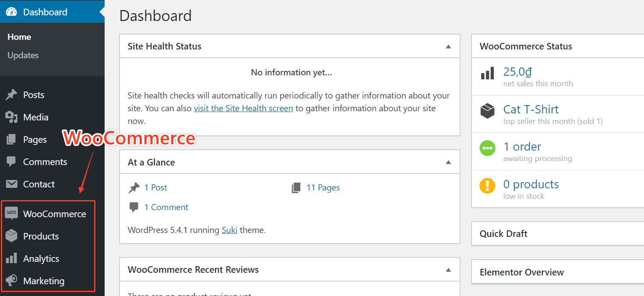Screen dimensions: 644x296
Task: Click the top seller box icon
Action: click(487, 111)
